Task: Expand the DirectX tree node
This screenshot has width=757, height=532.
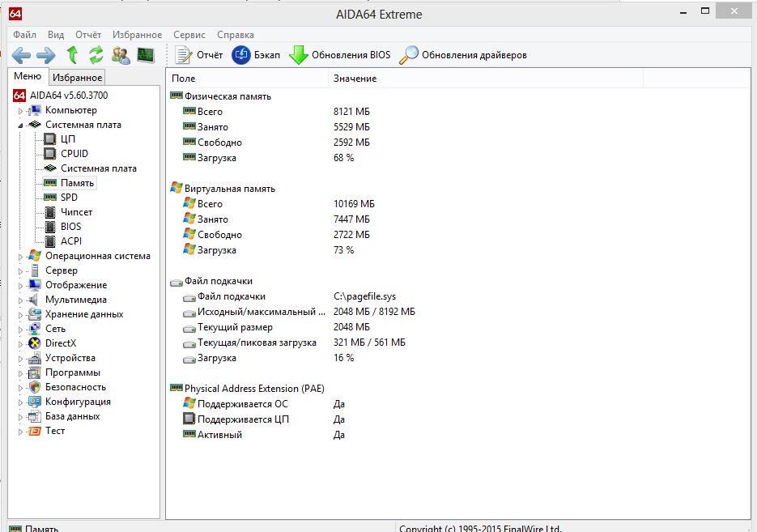Action: coord(20,343)
